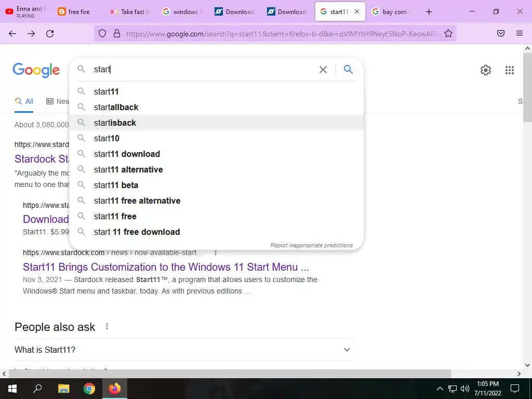Open Start11 Brings Customization result link
Screen dimensions: 532x399
(x=166, y=267)
